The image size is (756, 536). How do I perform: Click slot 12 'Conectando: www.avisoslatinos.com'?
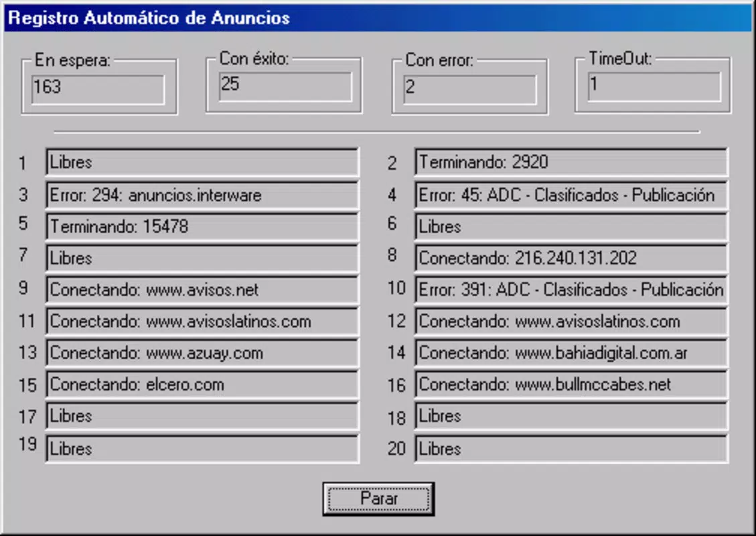coord(571,322)
